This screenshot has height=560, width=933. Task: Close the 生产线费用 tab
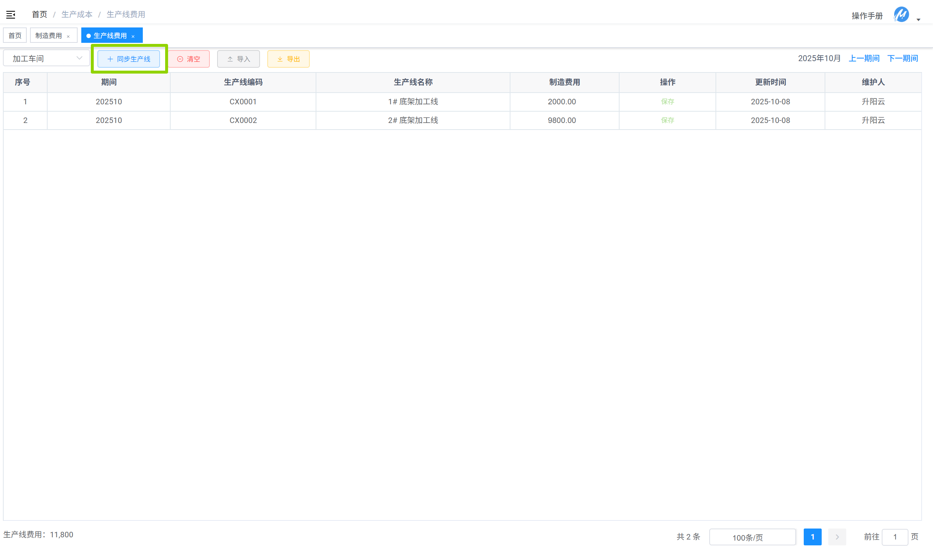(133, 37)
